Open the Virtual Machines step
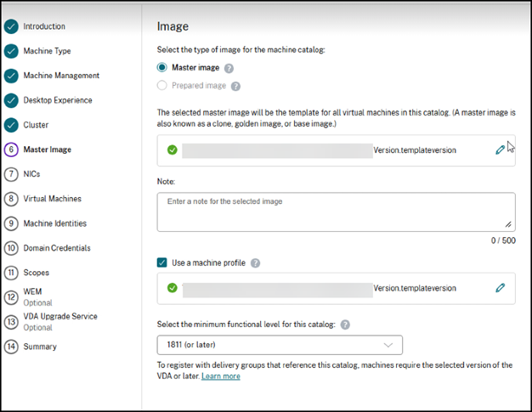Image resolution: width=532 pixels, height=412 pixels. click(x=52, y=199)
